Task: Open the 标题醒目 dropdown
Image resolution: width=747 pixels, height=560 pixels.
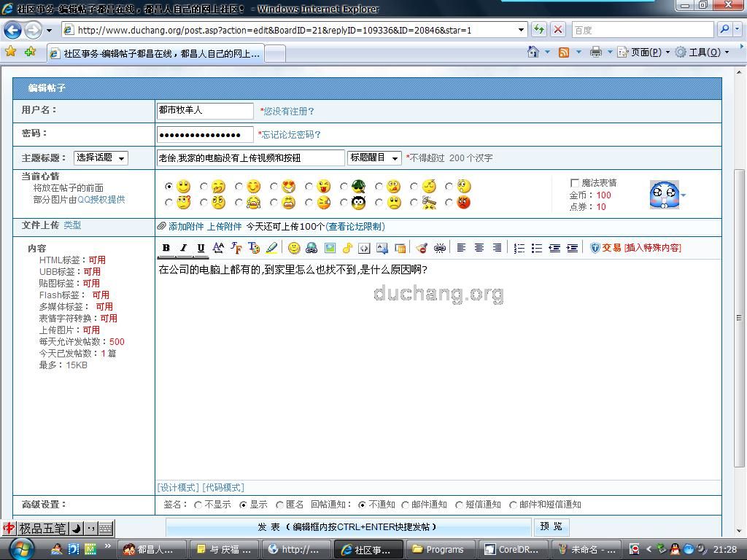Action: click(x=374, y=157)
